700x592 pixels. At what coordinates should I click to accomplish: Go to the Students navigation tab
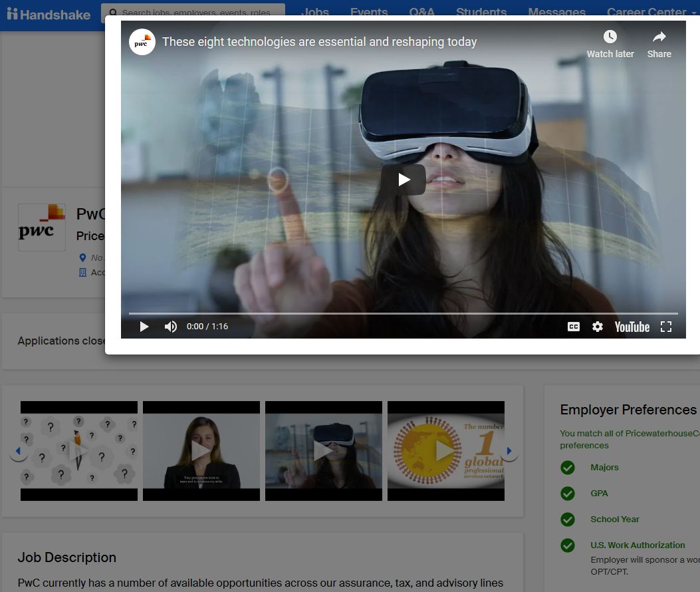click(x=481, y=10)
